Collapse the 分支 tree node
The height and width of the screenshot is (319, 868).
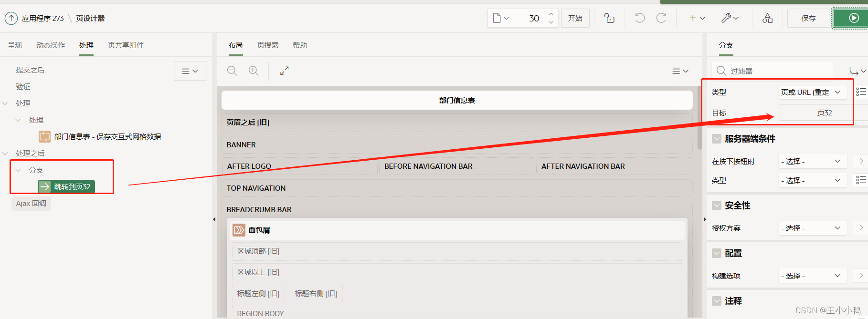pyautogui.click(x=18, y=170)
